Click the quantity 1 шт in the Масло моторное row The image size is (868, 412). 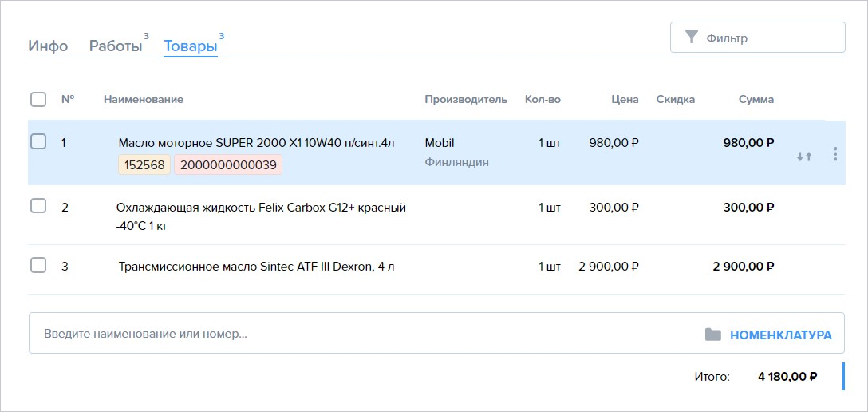[549, 143]
